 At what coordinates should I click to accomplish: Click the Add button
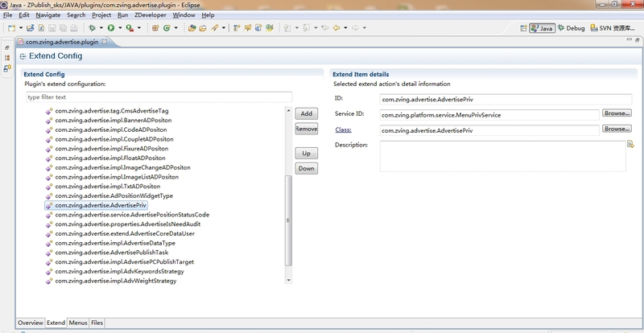click(x=306, y=114)
